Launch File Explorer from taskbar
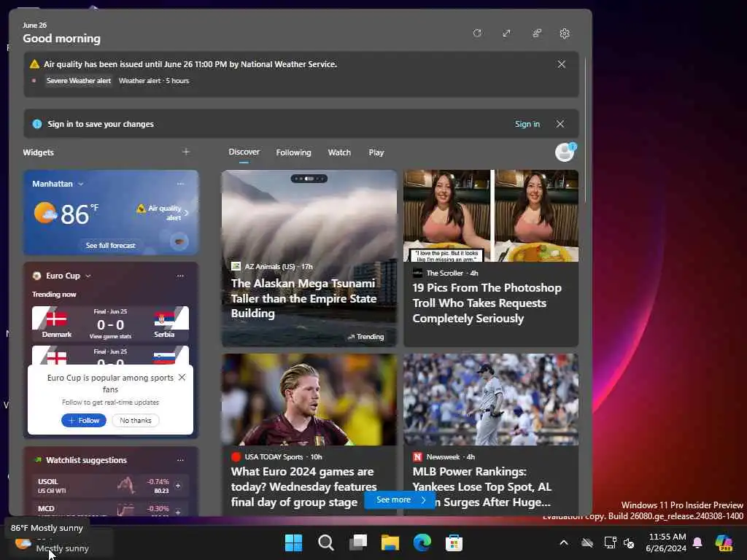The height and width of the screenshot is (560, 747). click(390, 542)
